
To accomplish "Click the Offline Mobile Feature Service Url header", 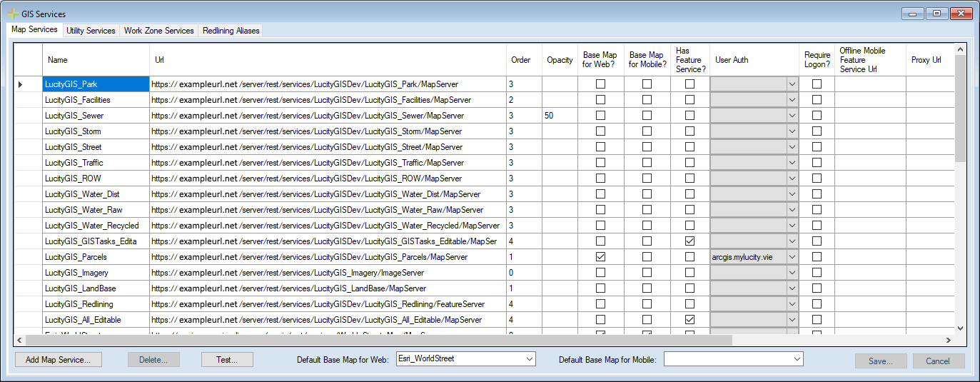I will pos(870,60).
